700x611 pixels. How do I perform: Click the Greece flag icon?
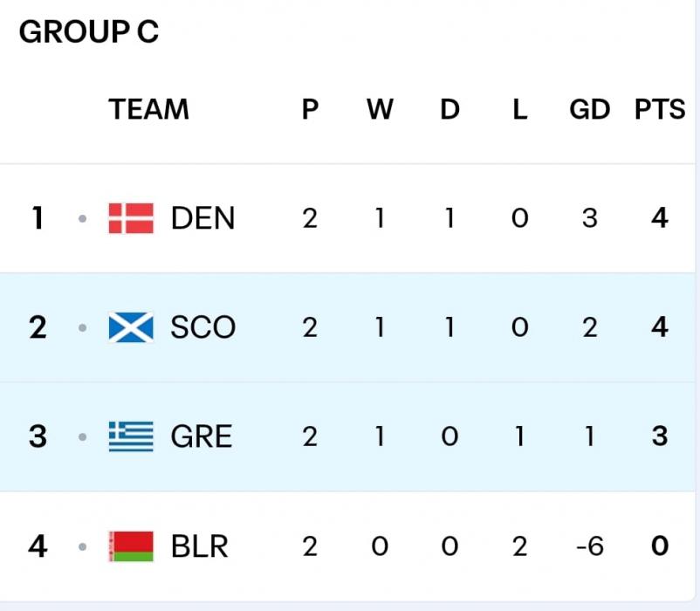coord(131,436)
